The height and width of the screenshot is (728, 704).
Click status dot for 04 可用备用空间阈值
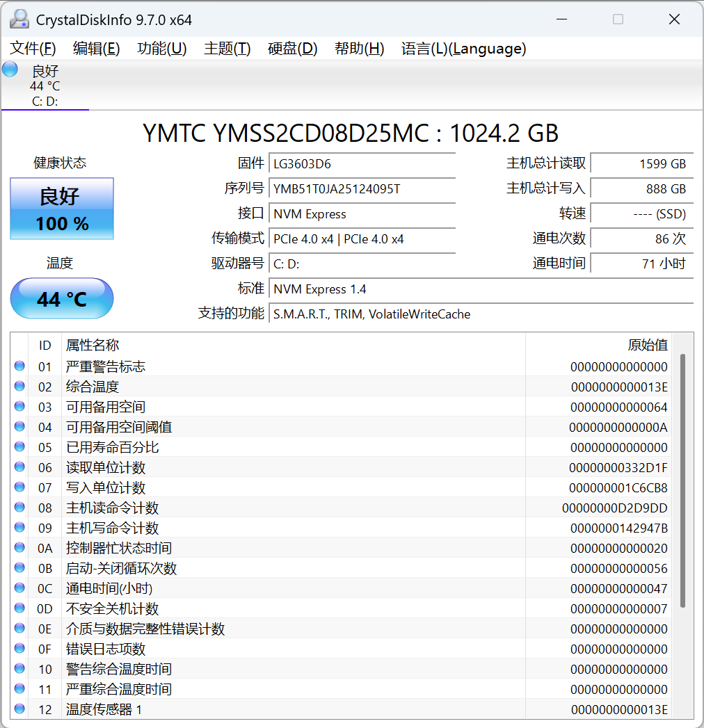click(19, 426)
